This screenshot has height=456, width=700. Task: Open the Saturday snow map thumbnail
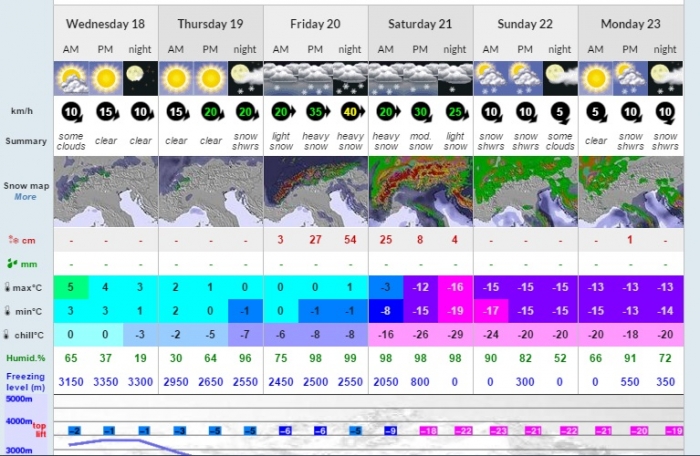[x=419, y=190]
